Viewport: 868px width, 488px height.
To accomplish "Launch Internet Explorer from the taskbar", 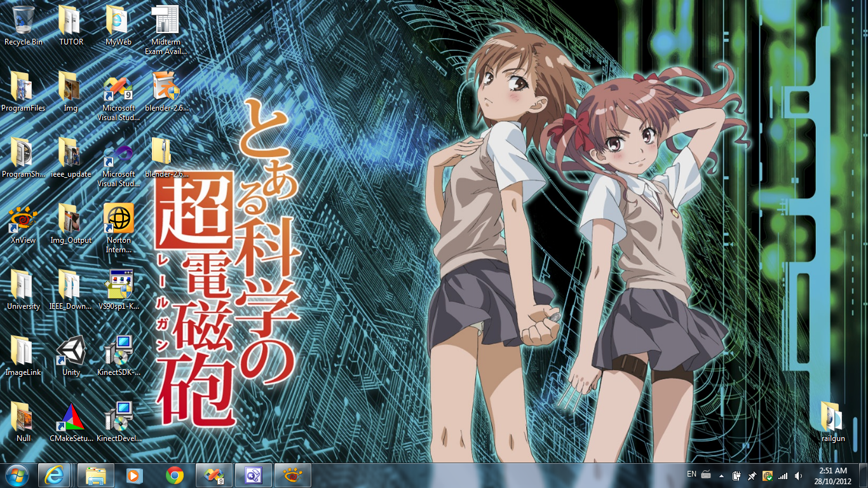I will [54, 475].
